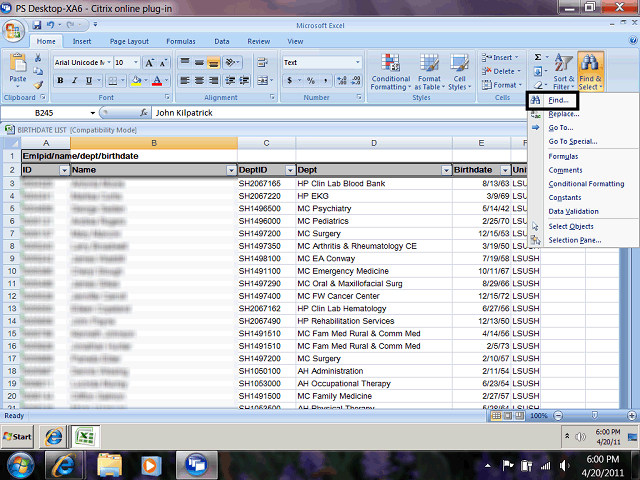Viewport: 640px width, 480px height.
Task: Switch to the Page Layout ribbon tab
Action: click(129, 41)
